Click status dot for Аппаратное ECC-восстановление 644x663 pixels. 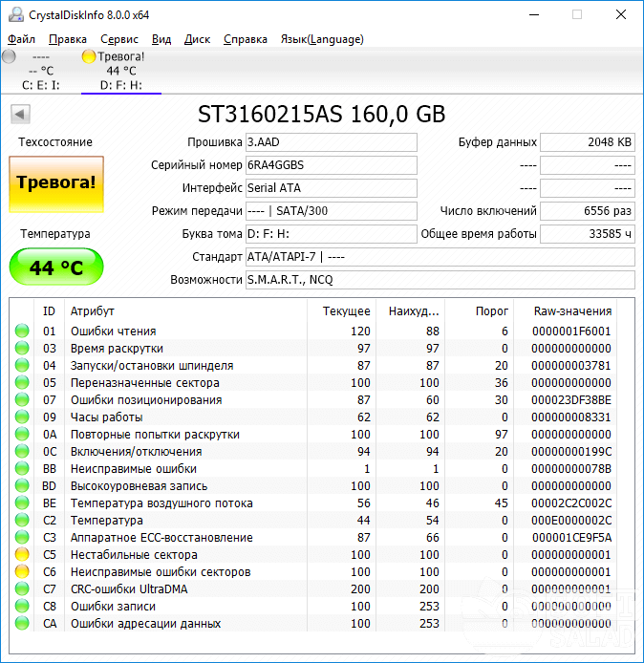(x=22, y=537)
